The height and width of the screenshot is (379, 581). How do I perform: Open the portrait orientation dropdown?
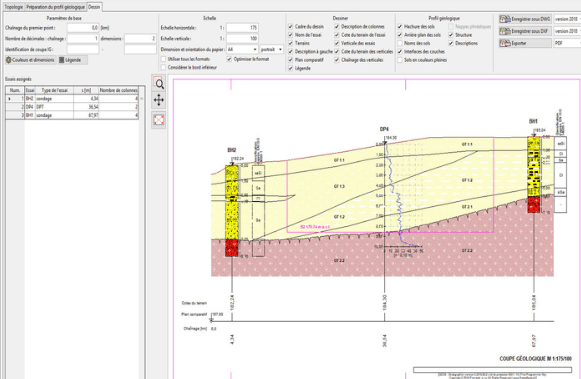272,49
